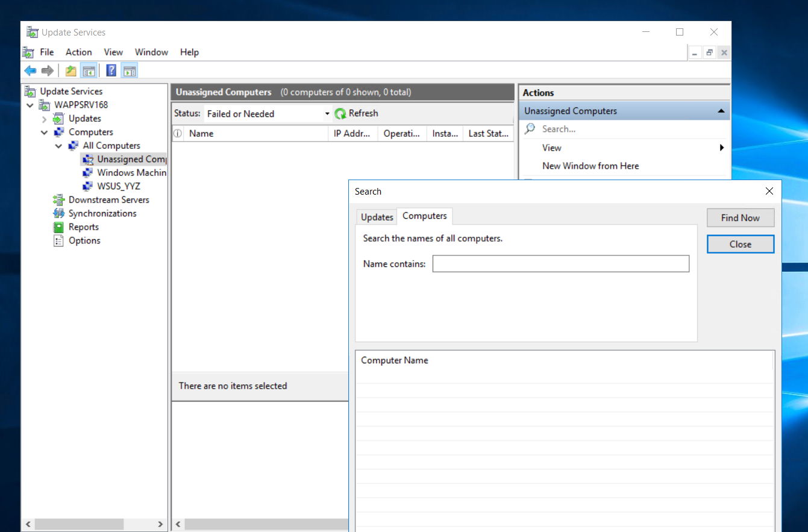Open the Status filter dropdown
Viewport: 808px width, 532px height.
click(x=327, y=114)
